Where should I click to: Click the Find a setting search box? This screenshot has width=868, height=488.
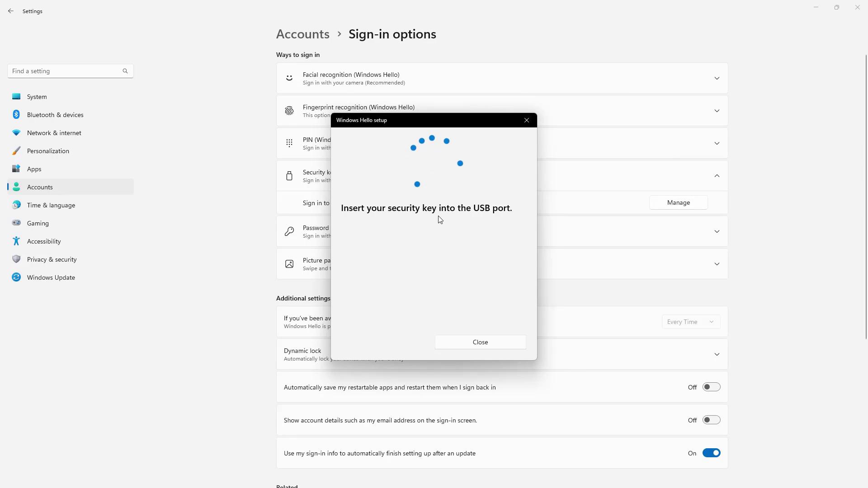tap(63, 71)
